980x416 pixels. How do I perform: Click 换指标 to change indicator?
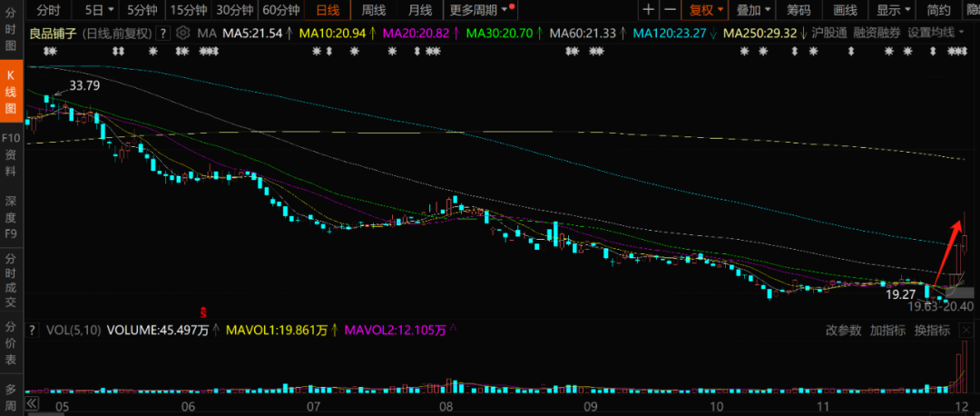933,331
